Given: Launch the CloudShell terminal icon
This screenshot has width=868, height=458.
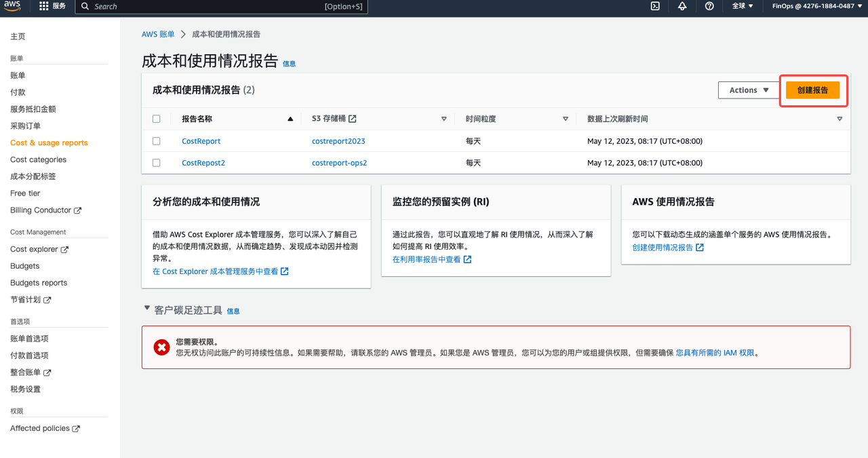Looking at the screenshot, I should 655,6.
